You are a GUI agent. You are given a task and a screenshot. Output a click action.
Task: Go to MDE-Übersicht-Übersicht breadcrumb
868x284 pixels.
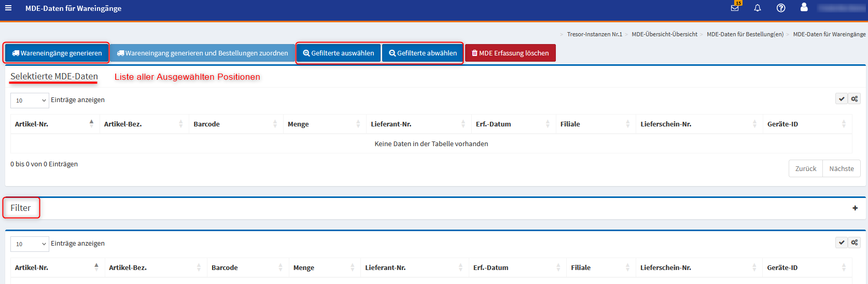(x=664, y=34)
